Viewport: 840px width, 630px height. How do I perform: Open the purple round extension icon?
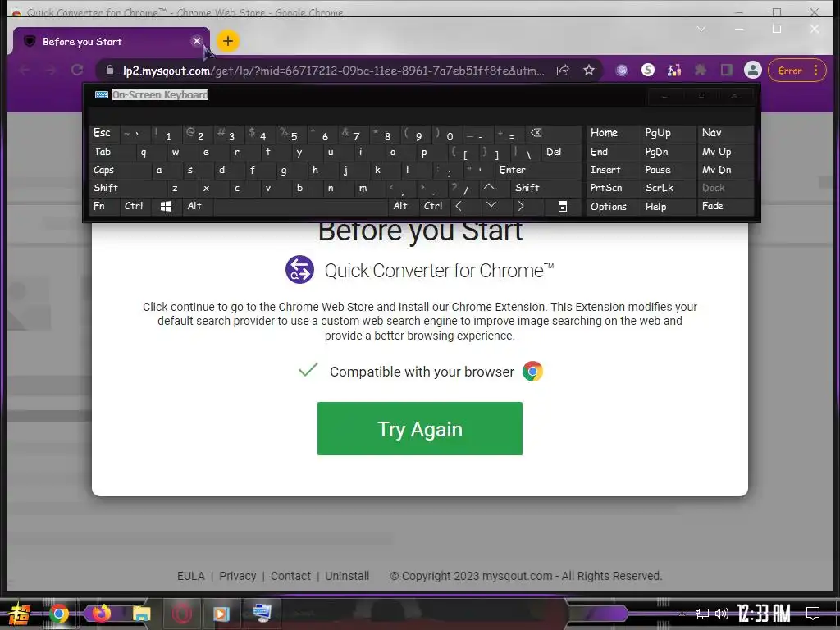pyautogui.click(x=622, y=71)
